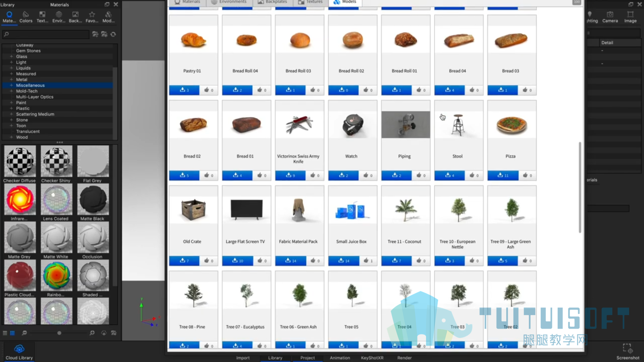Like the Piping model

pyautogui.click(x=421, y=175)
